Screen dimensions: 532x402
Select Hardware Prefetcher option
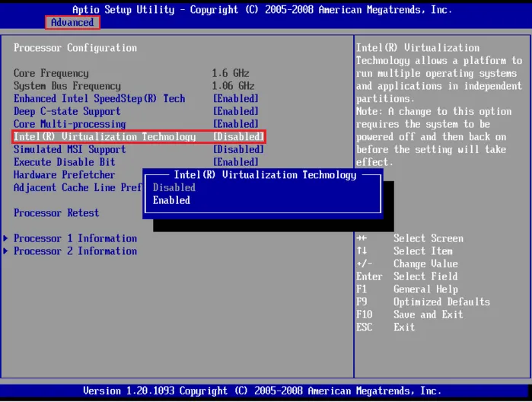(x=64, y=175)
